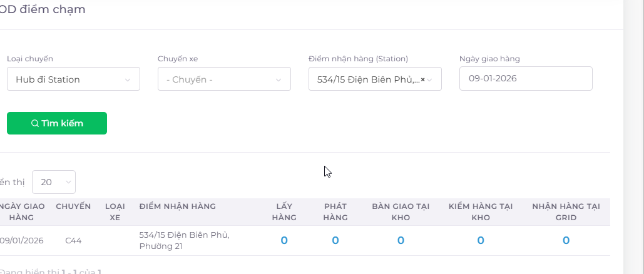
Task: Click the Ngày giao hàng date field
Action: pyautogui.click(x=526, y=79)
